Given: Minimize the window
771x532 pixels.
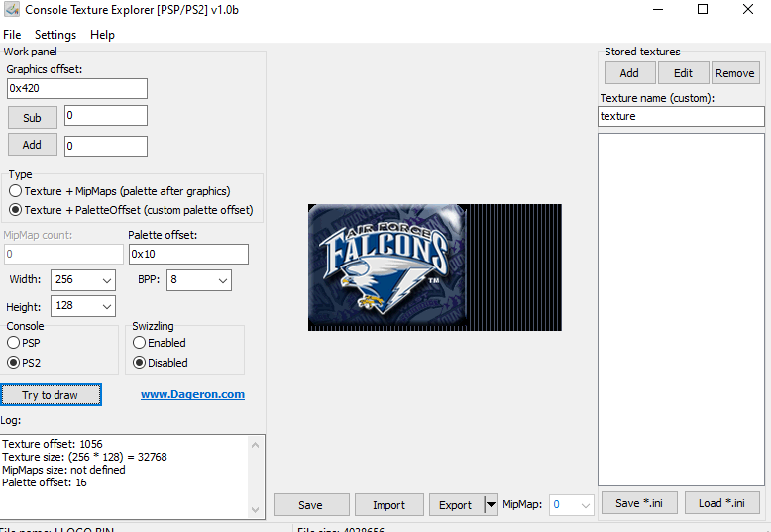Looking at the screenshot, I should (x=658, y=9).
